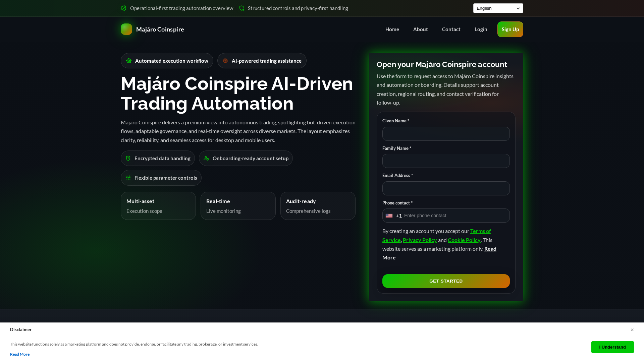Image resolution: width=644 pixels, height=362 pixels.
Task: Click the 'Disclaimer' banner title
Action: pos(21,329)
